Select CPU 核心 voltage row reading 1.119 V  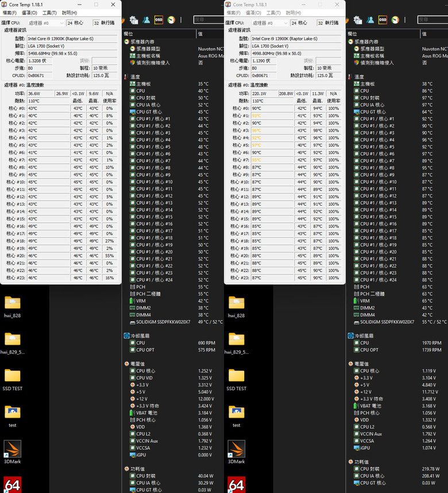click(397, 371)
